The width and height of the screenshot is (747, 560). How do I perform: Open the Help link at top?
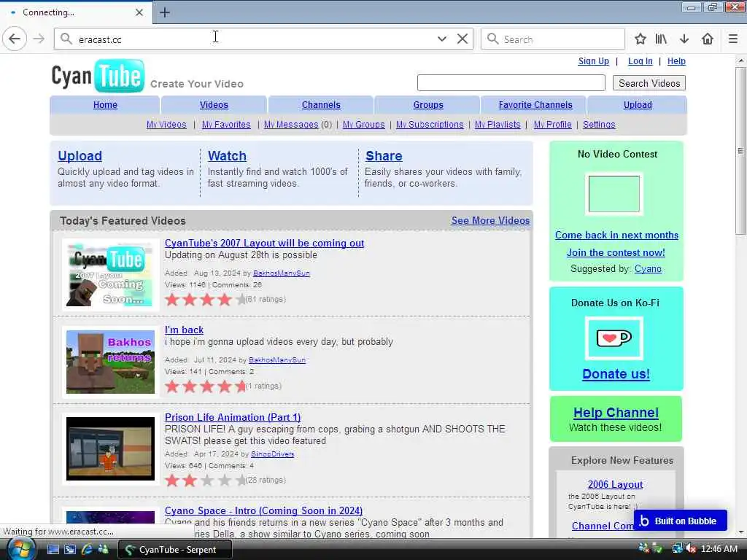[x=676, y=61]
